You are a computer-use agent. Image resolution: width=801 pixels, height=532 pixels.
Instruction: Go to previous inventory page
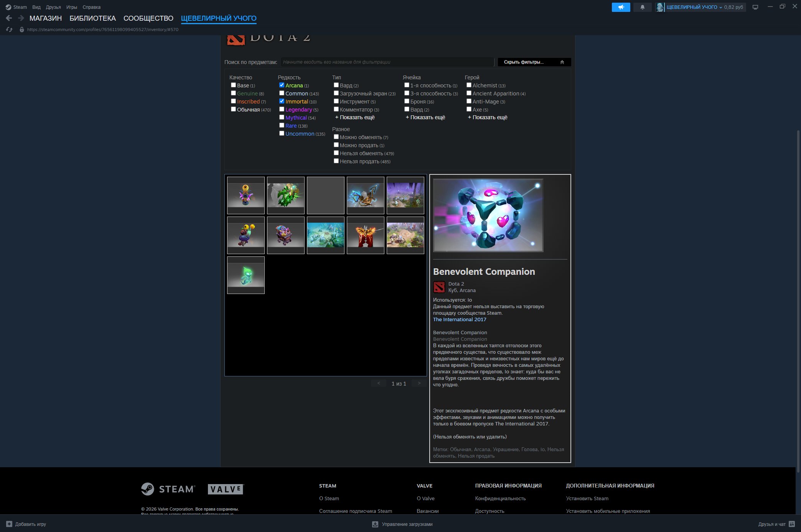pos(379,383)
